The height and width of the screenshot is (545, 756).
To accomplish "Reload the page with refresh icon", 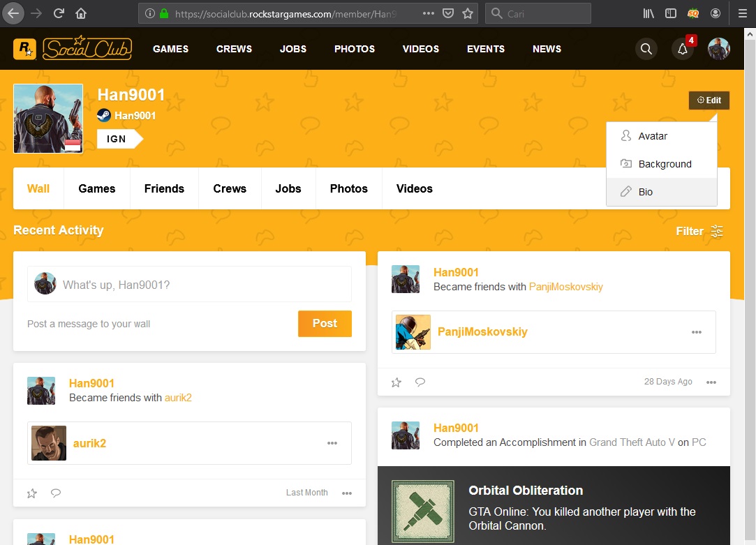I will 59,13.
